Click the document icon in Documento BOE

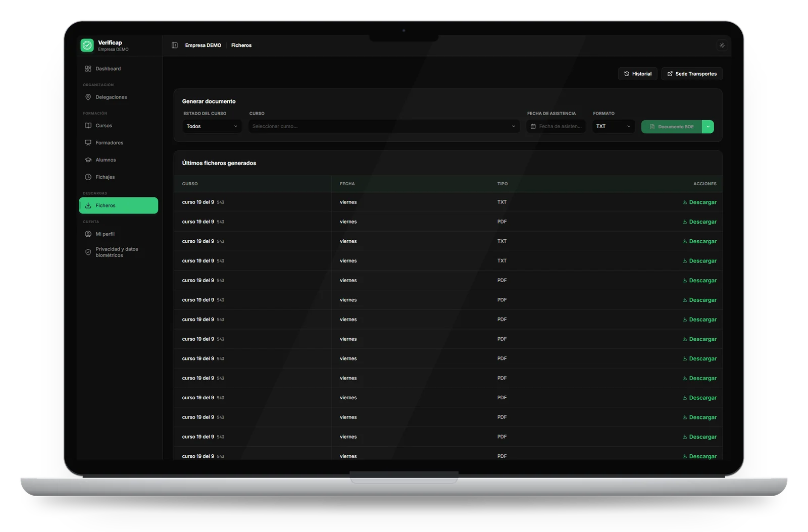(x=652, y=127)
